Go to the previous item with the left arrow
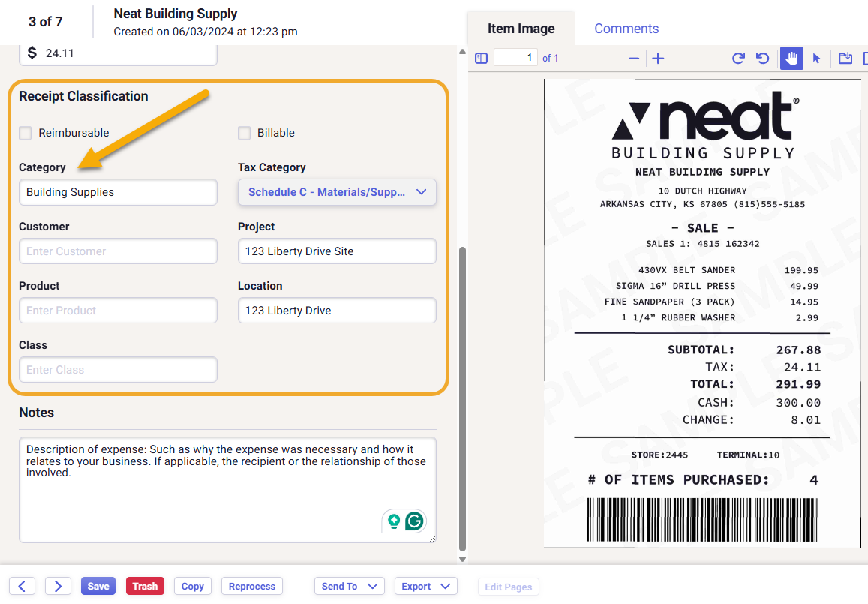The width and height of the screenshot is (868, 604). 22,586
